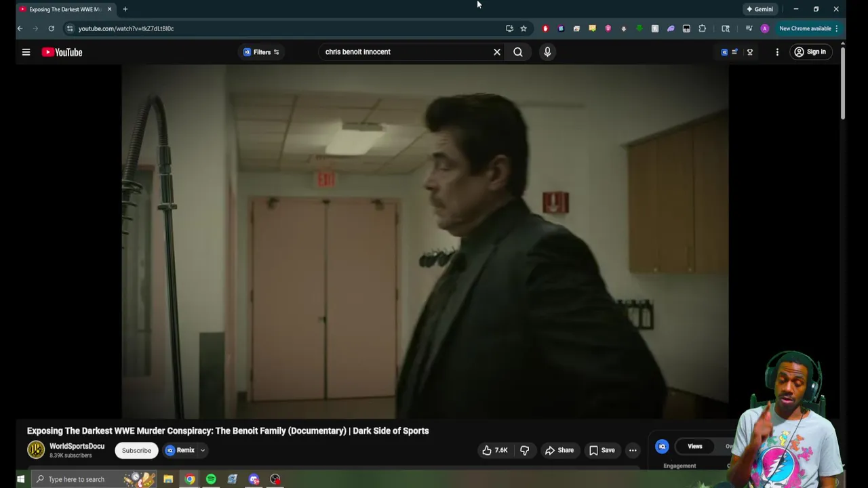Select the Views tab in the vidIQ panel
The height and width of the screenshot is (488, 868).
(695, 446)
